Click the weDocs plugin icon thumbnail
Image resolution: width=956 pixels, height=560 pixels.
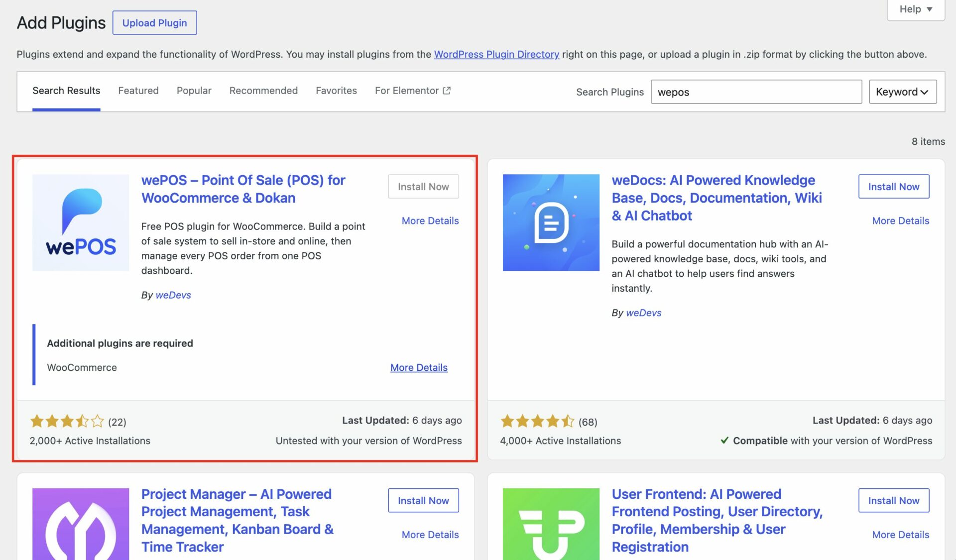[551, 223]
